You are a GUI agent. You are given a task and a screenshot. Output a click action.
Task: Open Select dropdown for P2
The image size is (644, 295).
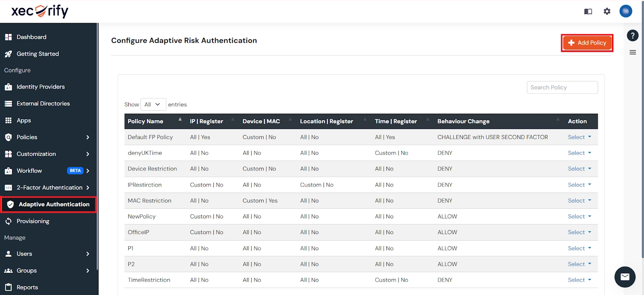[x=580, y=264]
